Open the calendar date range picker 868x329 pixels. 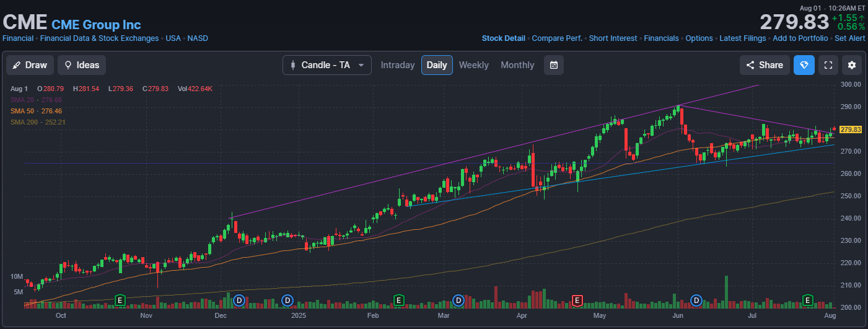(x=554, y=65)
